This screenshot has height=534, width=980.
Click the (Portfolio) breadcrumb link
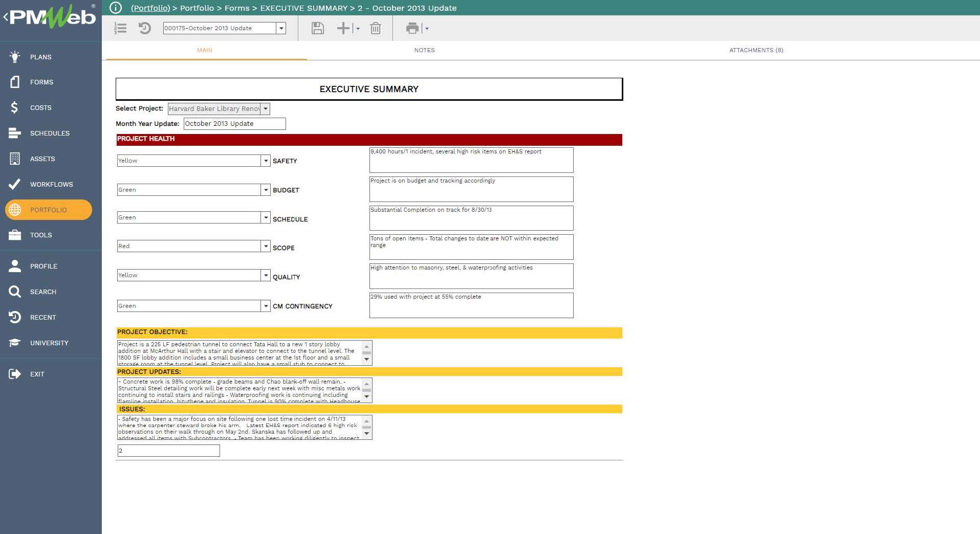tap(150, 8)
